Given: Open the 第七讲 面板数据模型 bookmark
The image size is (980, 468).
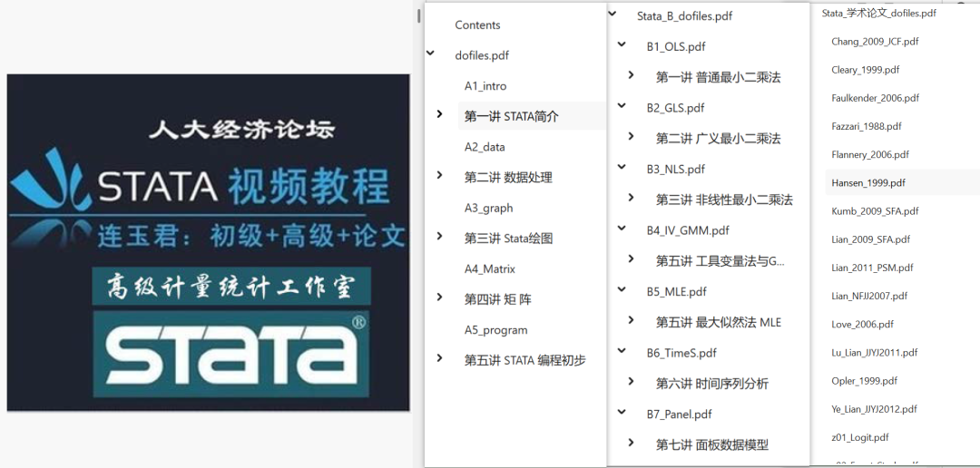Looking at the screenshot, I should [711, 444].
